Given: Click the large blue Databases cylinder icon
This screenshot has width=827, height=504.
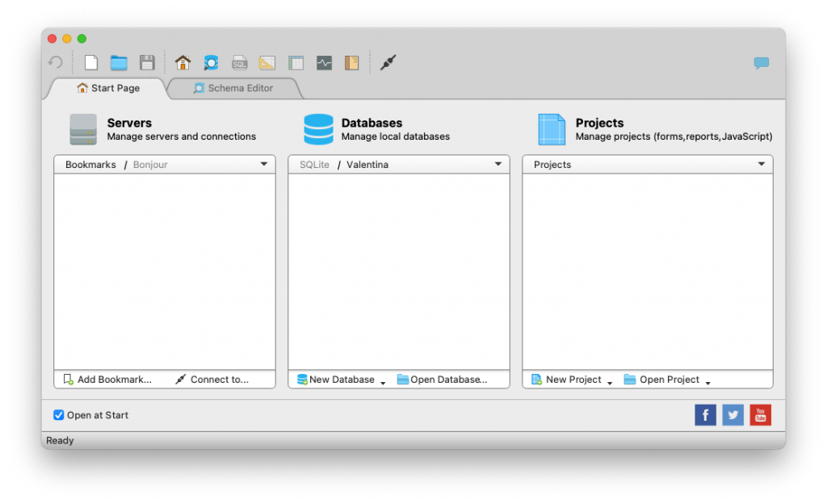Looking at the screenshot, I should [x=318, y=129].
